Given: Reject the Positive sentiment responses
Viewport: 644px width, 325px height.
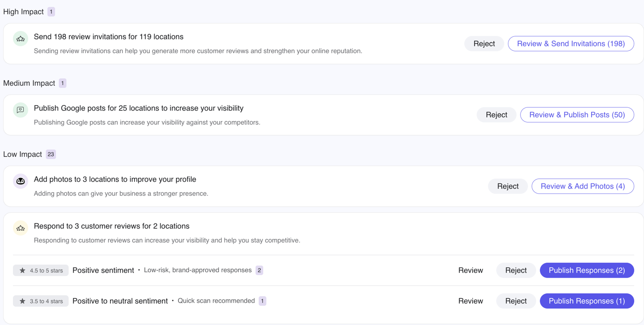Looking at the screenshot, I should [516, 270].
